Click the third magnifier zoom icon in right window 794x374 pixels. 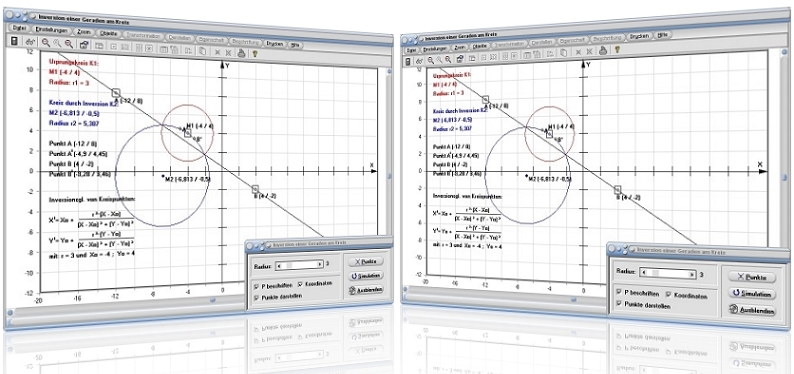click(x=448, y=60)
